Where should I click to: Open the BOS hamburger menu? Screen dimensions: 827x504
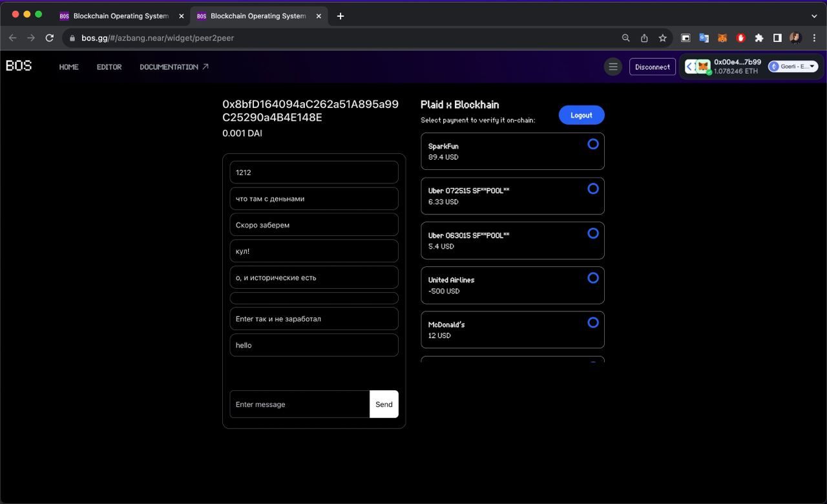[613, 67]
